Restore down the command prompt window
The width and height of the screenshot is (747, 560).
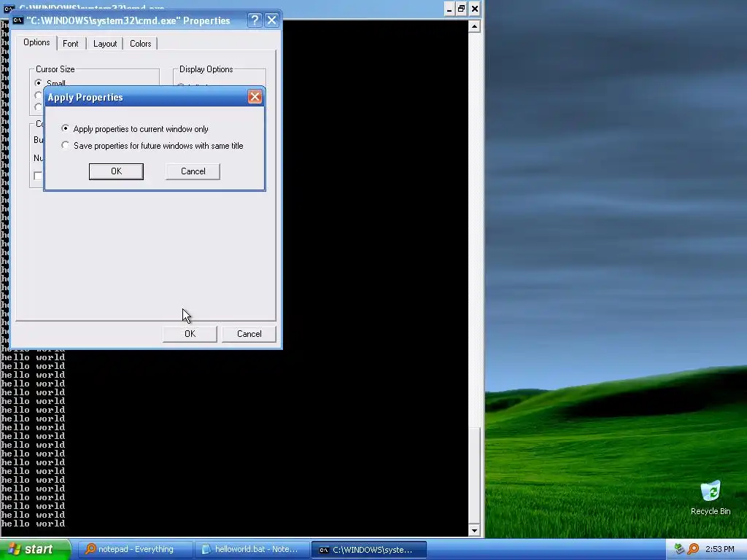[462, 9]
